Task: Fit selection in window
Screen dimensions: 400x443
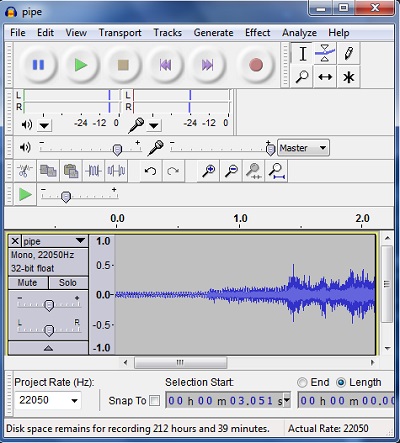Action: [254, 171]
